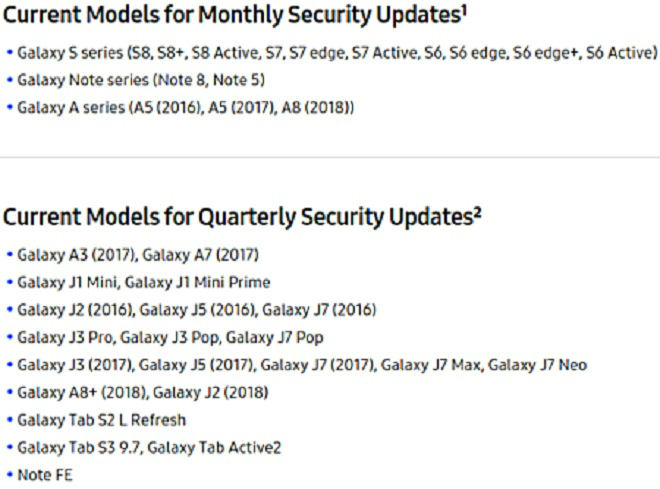Select the Galaxy A7 (2017) text

coord(200,254)
